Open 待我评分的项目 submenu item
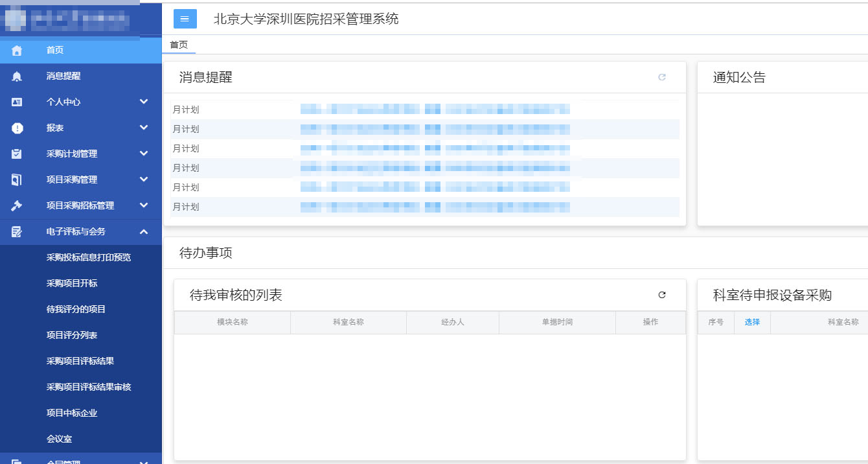This screenshot has height=464, width=868. (x=76, y=309)
